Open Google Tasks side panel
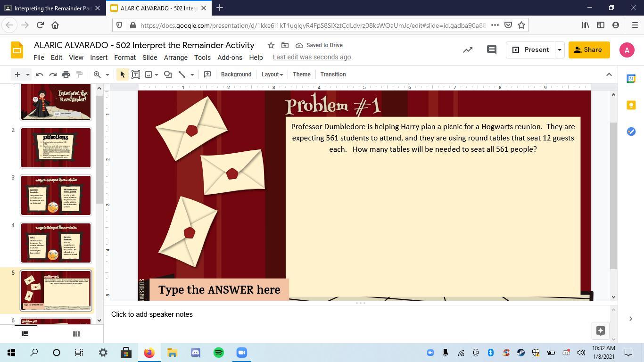644x362 pixels. click(x=631, y=132)
